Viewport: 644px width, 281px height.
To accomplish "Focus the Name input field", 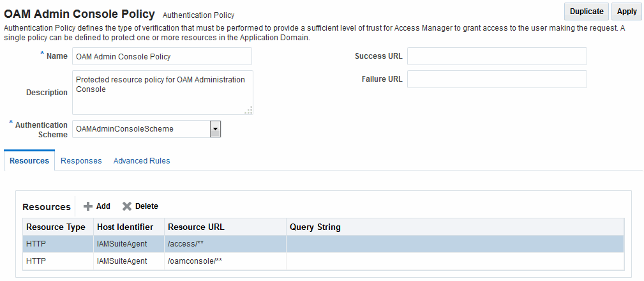I will coord(162,56).
